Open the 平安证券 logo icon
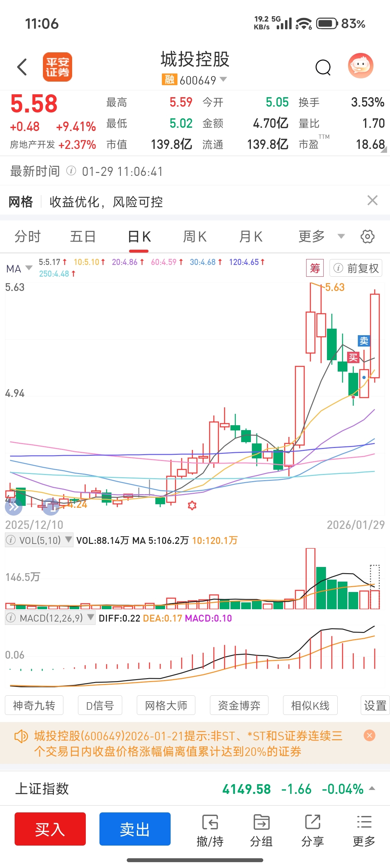The width and height of the screenshot is (390, 868). [57, 67]
